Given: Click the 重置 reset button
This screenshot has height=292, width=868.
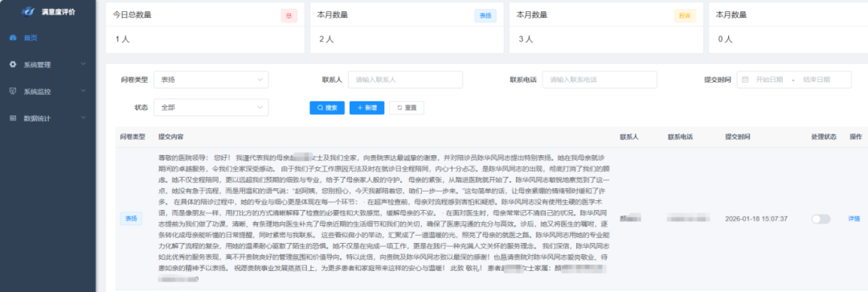Looking at the screenshot, I should coord(407,108).
